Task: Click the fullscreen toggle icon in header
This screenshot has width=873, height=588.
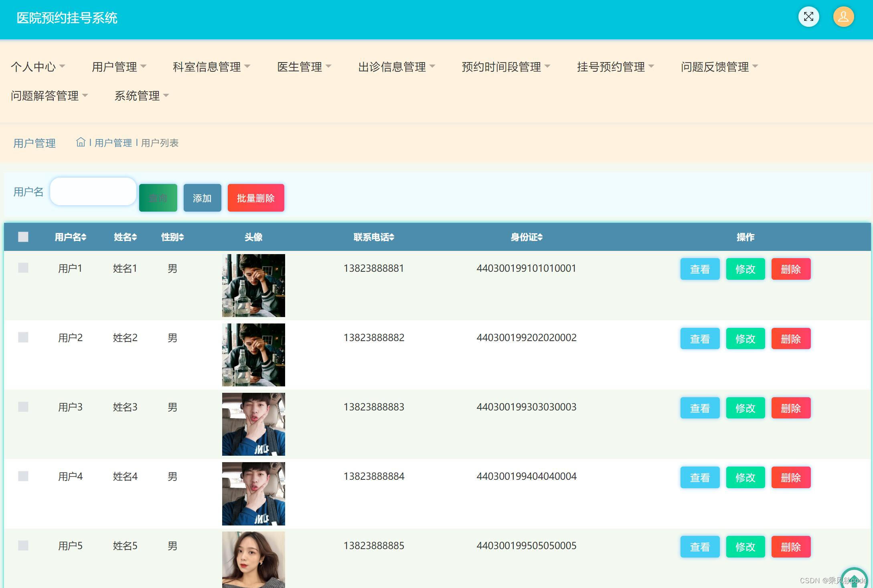Action: [x=808, y=17]
